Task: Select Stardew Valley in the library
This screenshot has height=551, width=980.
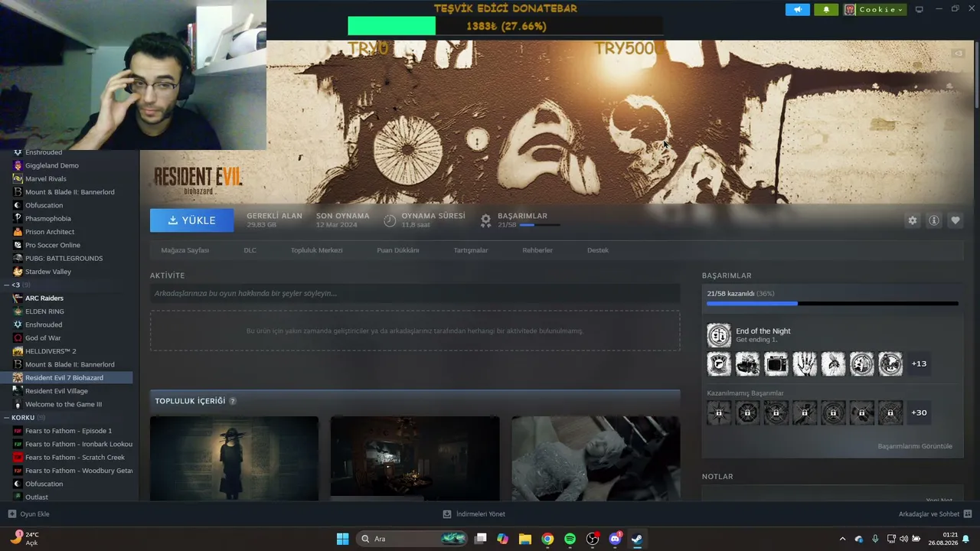Action: 67,272
